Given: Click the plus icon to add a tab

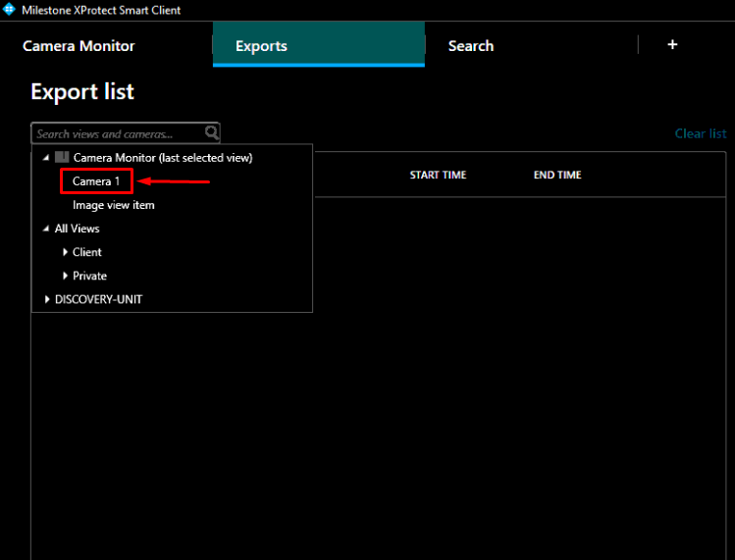Looking at the screenshot, I should point(672,45).
